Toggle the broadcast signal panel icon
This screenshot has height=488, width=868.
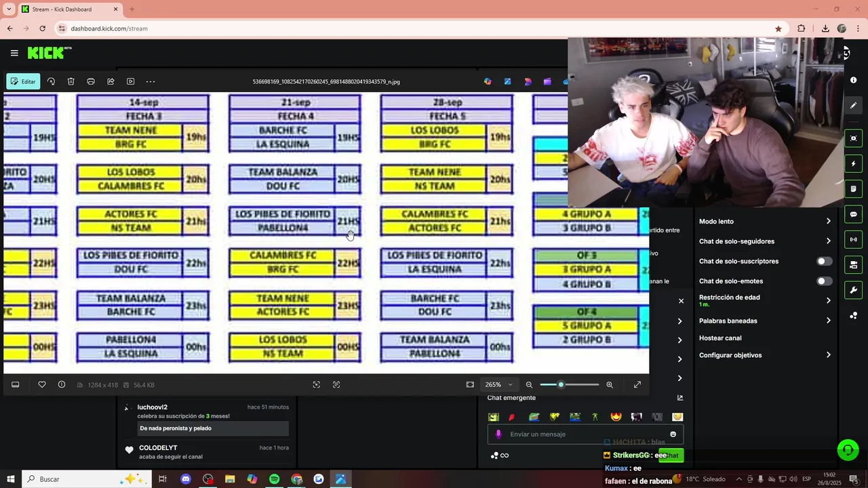tap(853, 239)
